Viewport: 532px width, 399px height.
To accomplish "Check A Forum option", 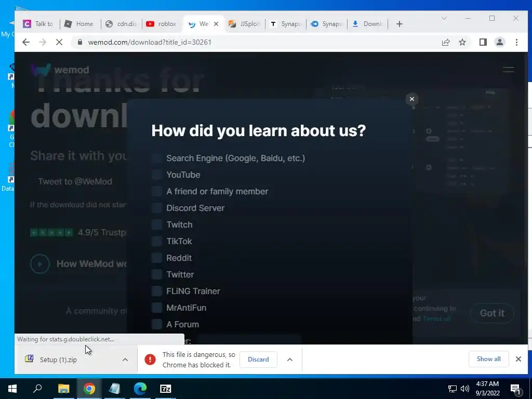I will point(157,324).
